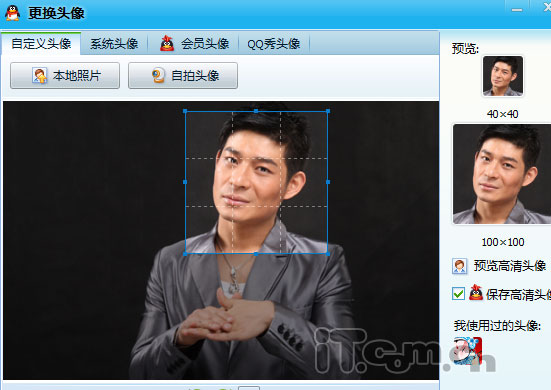Click the 预览: label
Screen dimensions: 551x390
[x=465, y=48]
